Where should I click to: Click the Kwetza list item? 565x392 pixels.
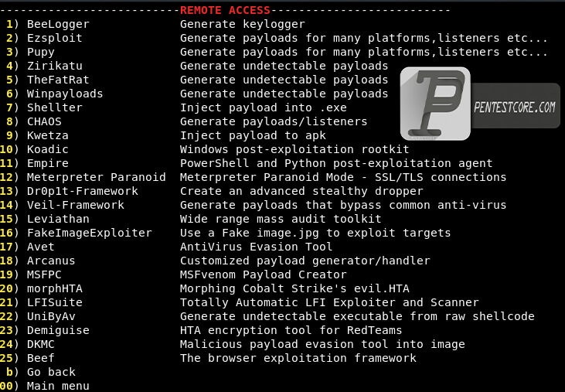[48, 135]
